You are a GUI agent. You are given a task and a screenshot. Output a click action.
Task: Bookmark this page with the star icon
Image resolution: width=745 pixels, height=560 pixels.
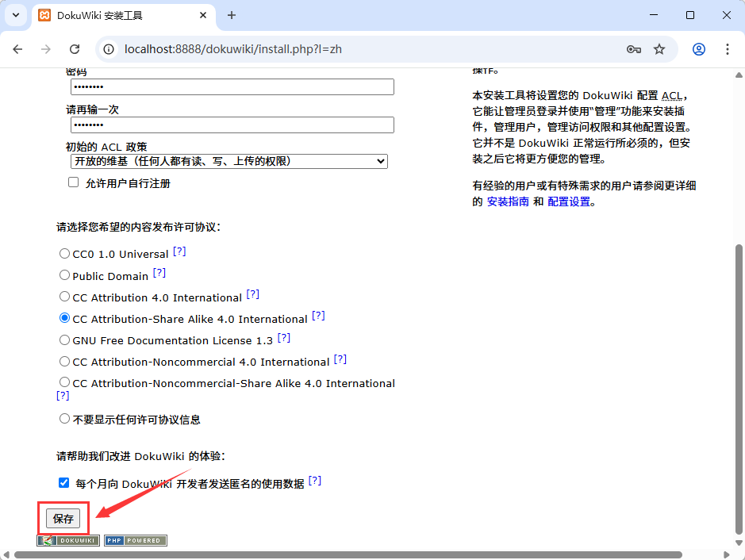click(x=659, y=49)
